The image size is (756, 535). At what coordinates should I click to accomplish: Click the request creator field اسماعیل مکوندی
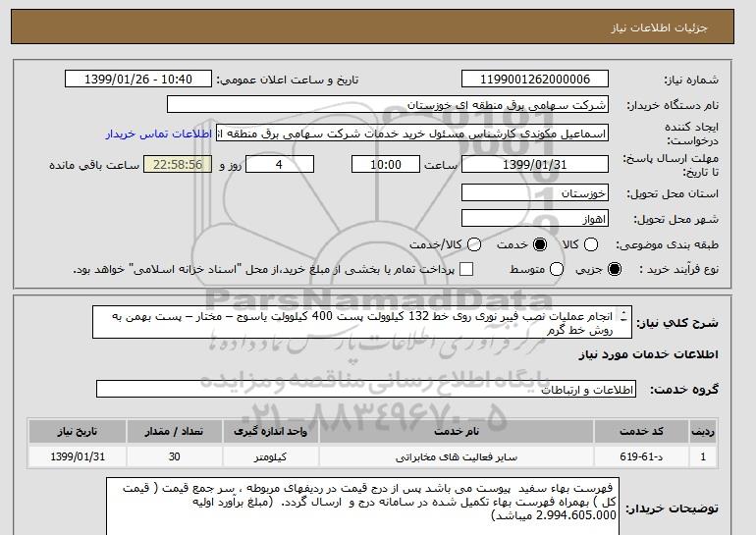coord(412,134)
